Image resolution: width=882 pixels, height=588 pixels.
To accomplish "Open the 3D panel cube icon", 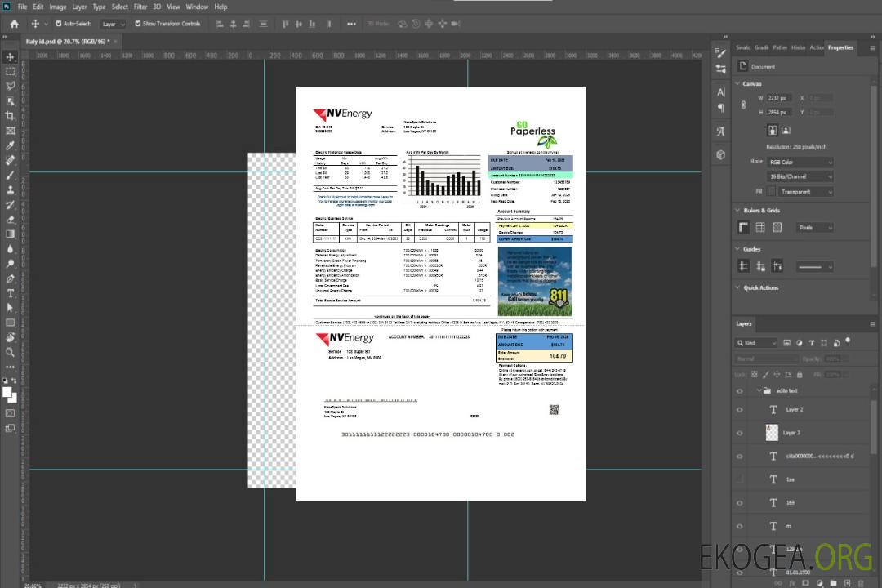I will point(721,154).
